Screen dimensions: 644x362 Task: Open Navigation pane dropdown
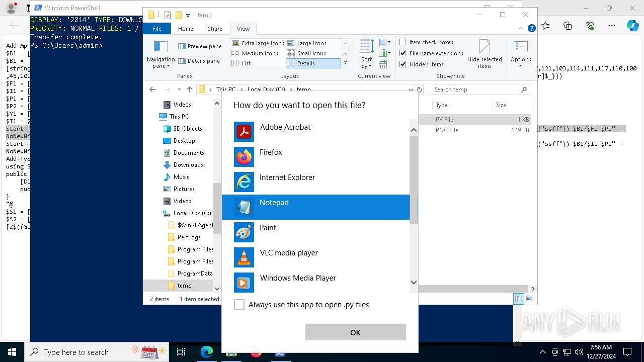coord(161,55)
